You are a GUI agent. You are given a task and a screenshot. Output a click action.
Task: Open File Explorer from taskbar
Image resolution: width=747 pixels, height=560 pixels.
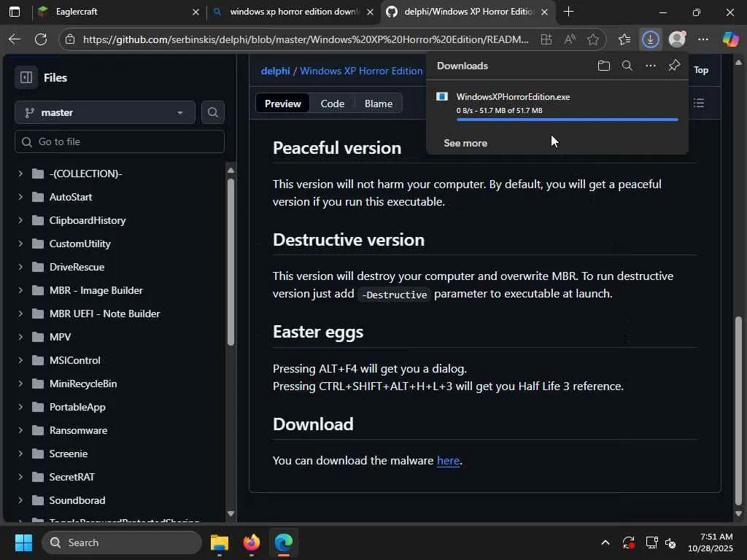[x=219, y=542]
